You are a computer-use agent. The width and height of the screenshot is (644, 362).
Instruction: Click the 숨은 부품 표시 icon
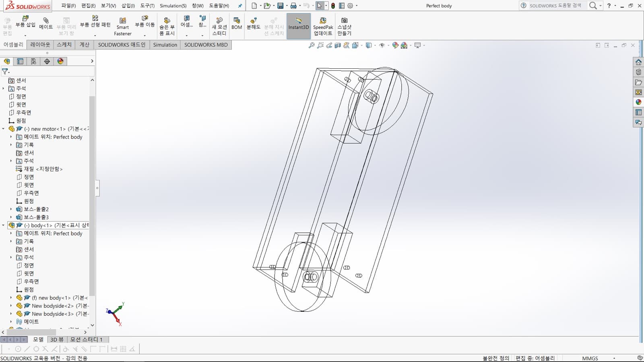[x=167, y=20]
